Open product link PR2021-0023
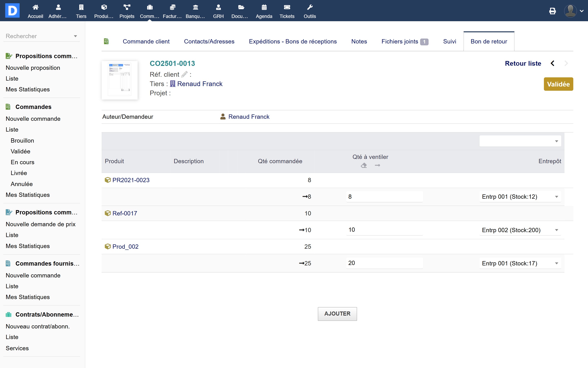Screen dimensions: 588x368 131,180
